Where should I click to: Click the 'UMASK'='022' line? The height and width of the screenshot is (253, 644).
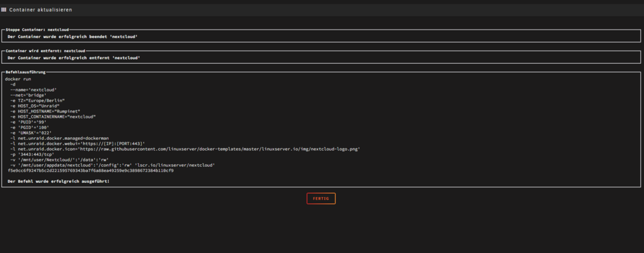(x=31, y=133)
